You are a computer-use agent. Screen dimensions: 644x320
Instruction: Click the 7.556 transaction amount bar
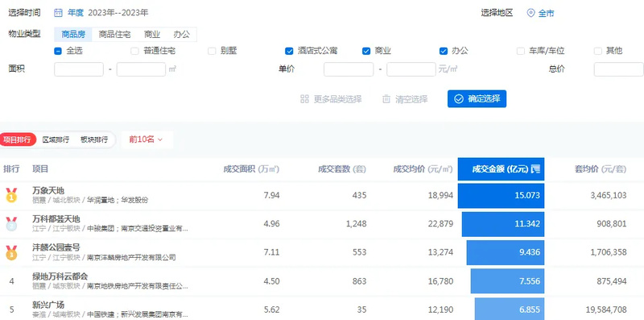coord(508,281)
